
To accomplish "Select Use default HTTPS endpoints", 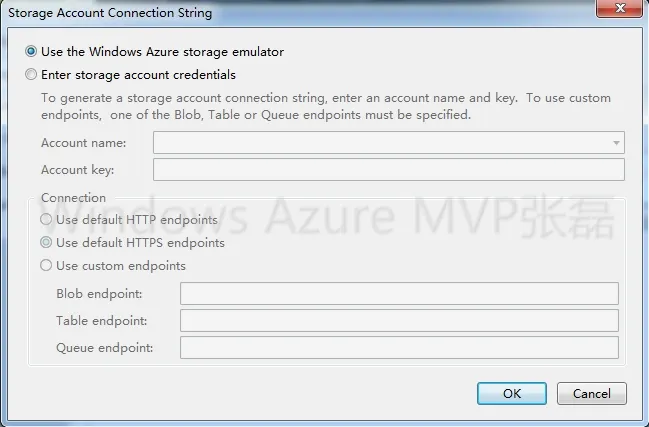I will 46,243.
